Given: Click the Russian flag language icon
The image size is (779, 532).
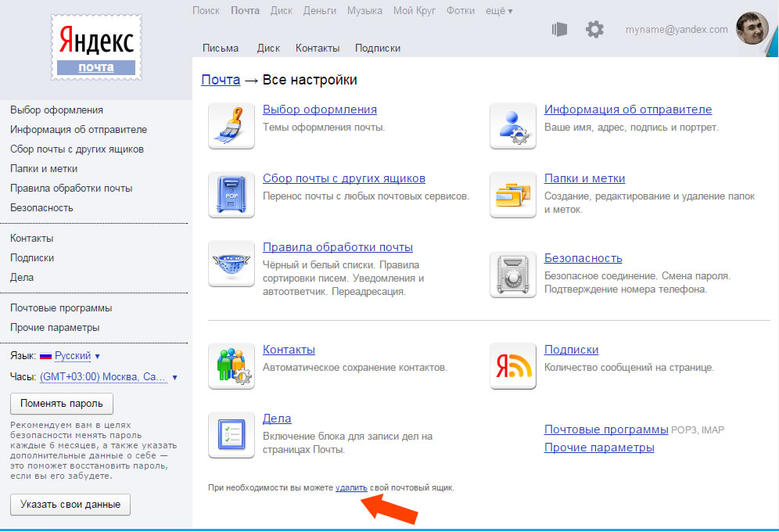Looking at the screenshot, I should point(45,356).
